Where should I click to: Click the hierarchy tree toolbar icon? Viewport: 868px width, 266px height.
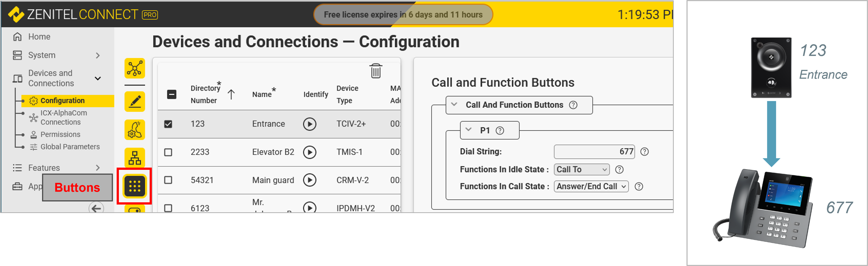[x=134, y=158]
